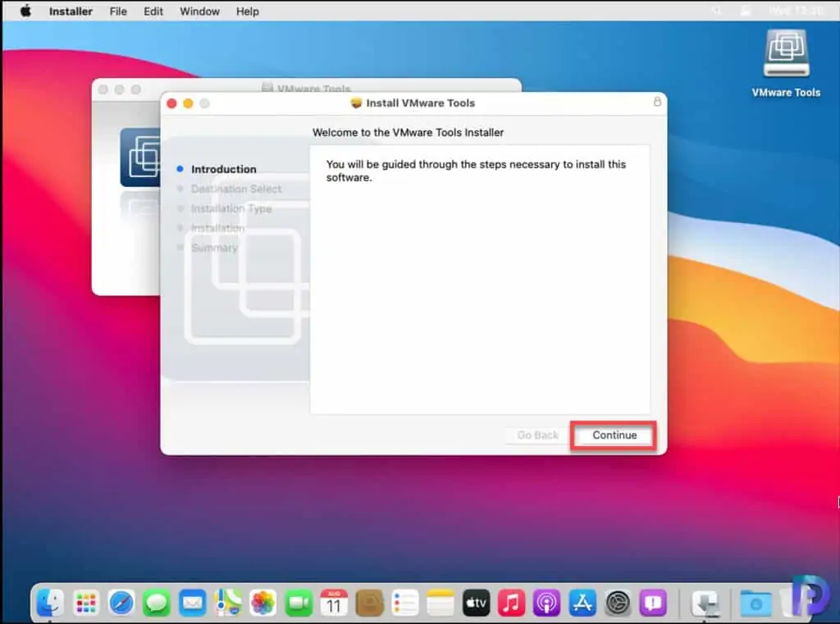Viewport: 840px width, 624px height.
Task: Launch Maps from the dock
Action: (228, 604)
